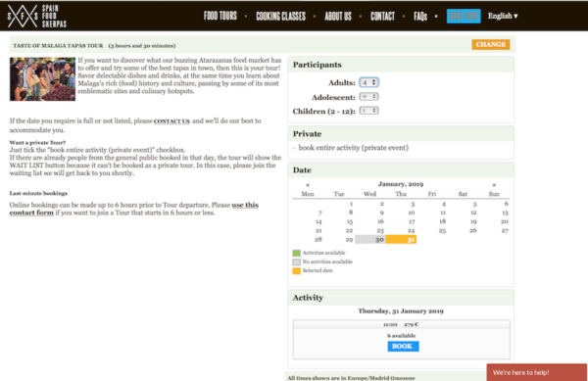Follow the Contact Us link
588x381 pixels.
(171, 121)
